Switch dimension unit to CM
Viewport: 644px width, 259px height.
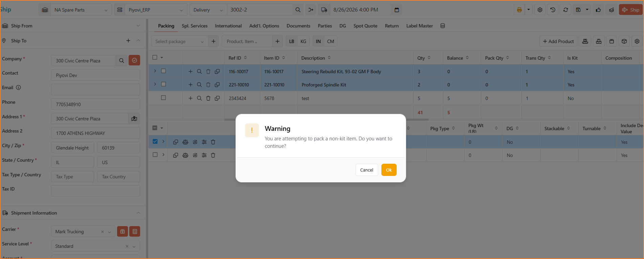point(331,41)
